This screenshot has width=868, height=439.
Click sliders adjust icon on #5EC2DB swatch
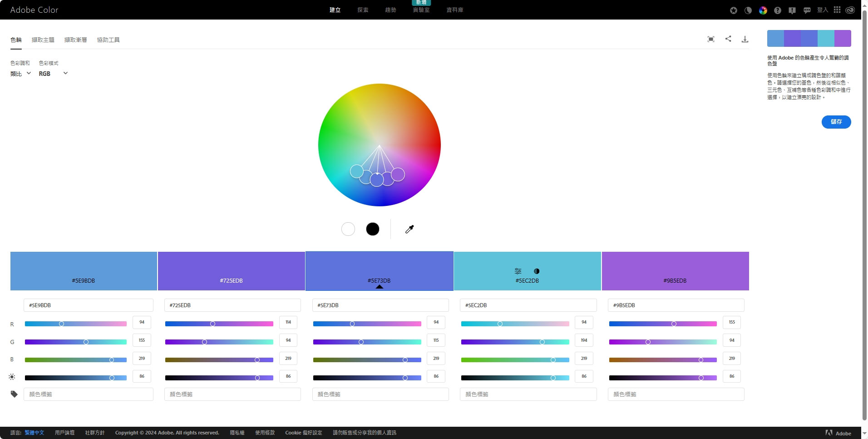click(518, 271)
